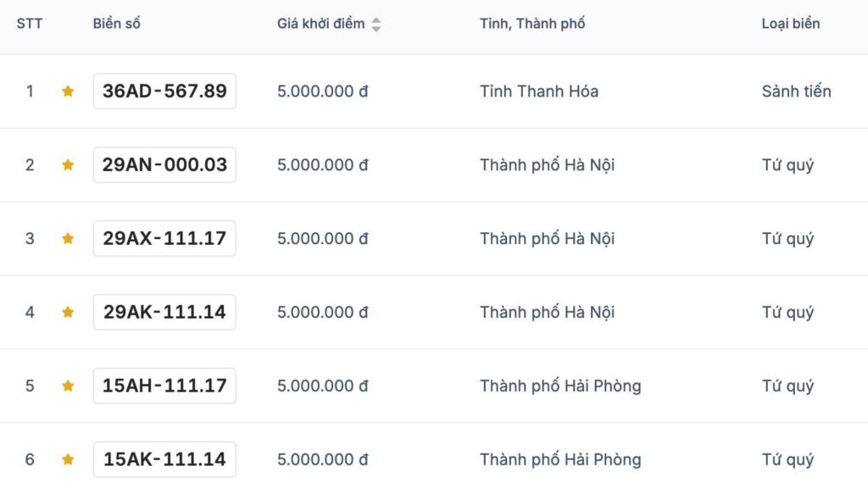
Task: Sort by Giá khởi điểm arrows
Action: click(376, 25)
